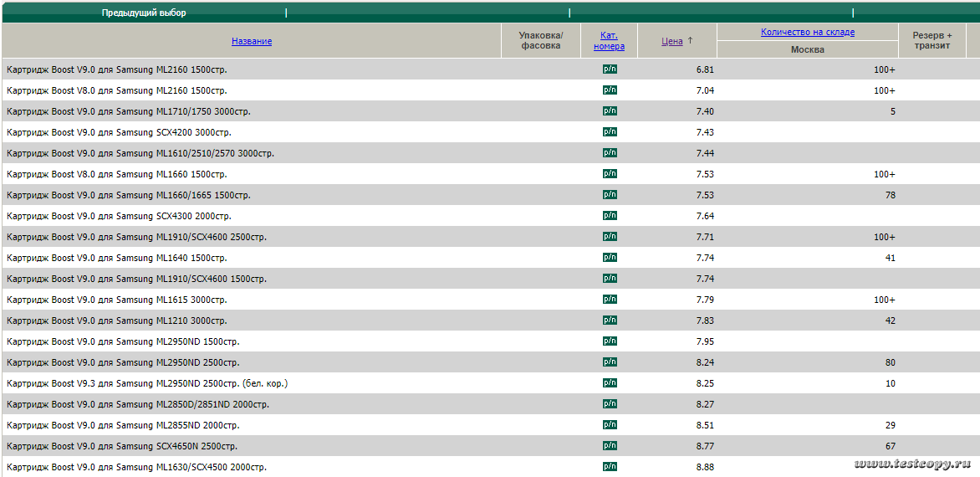
Task: Click the Москва warehouse sub-header
Action: (807, 49)
